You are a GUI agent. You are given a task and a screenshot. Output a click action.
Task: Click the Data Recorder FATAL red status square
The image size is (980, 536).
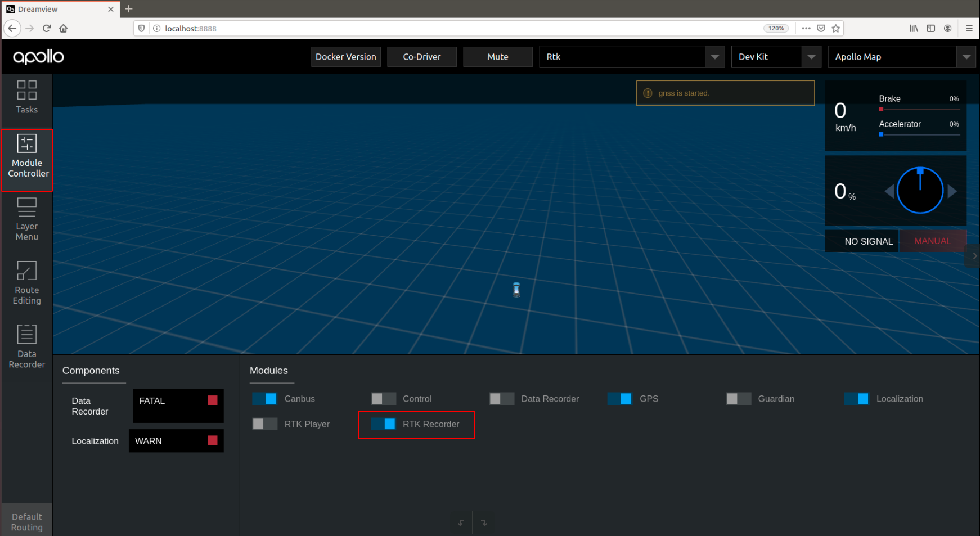213,400
